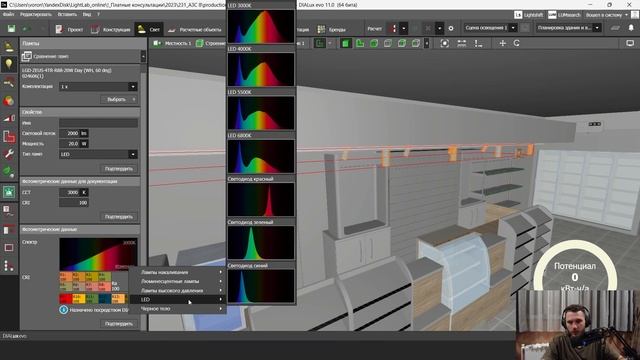Choose the LED 5500K spectrum thumbnail

[261, 113]
